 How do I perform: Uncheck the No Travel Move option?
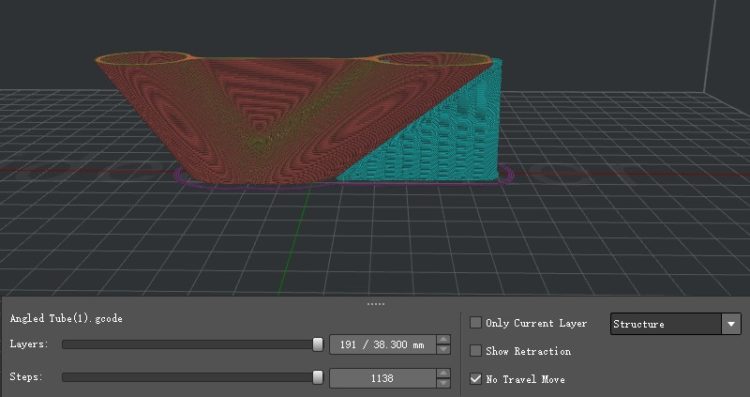click(475, 379)
